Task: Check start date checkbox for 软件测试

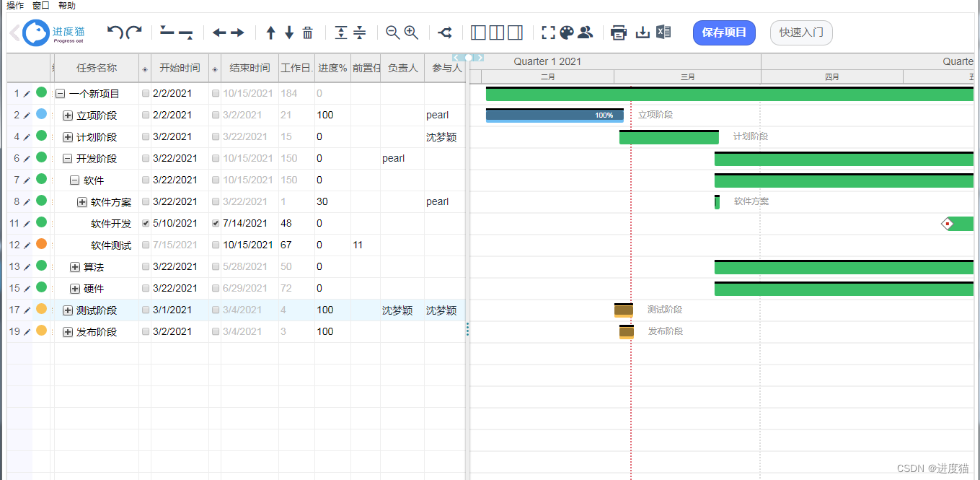Action: [146, 245]
